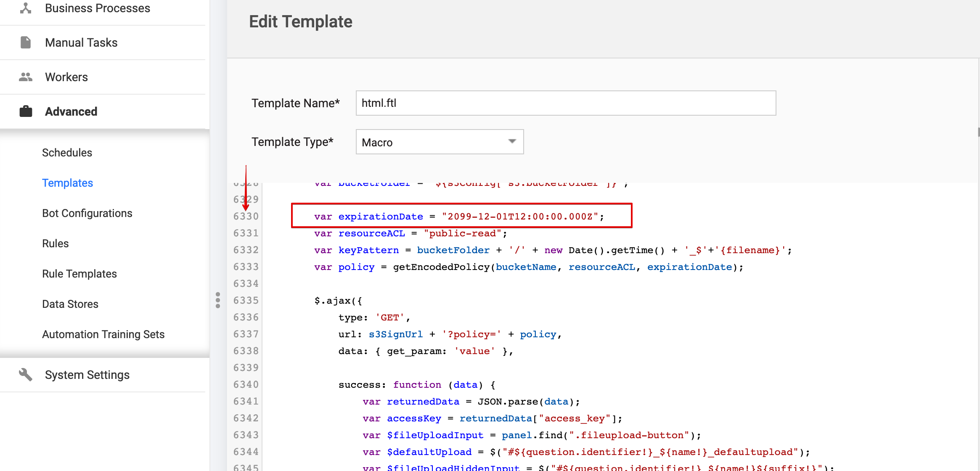Click the "public-read" string in code
980x471 pixels.
(463, 233)
